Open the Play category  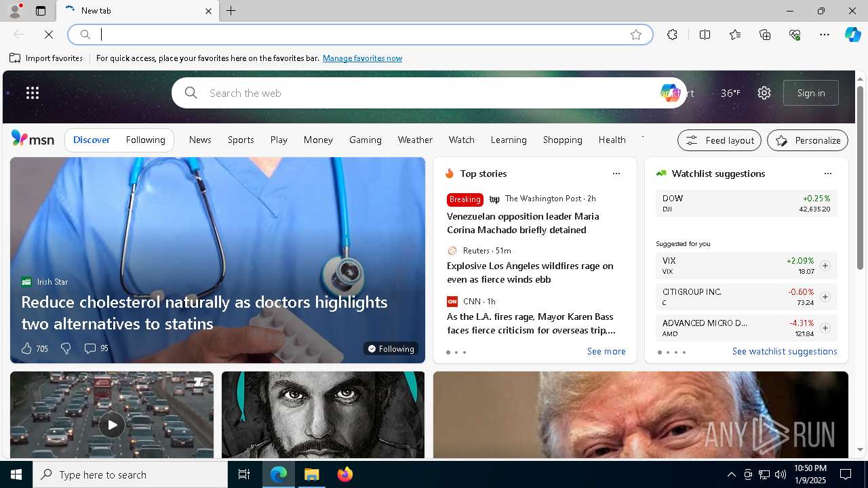[x=279, y=140]
